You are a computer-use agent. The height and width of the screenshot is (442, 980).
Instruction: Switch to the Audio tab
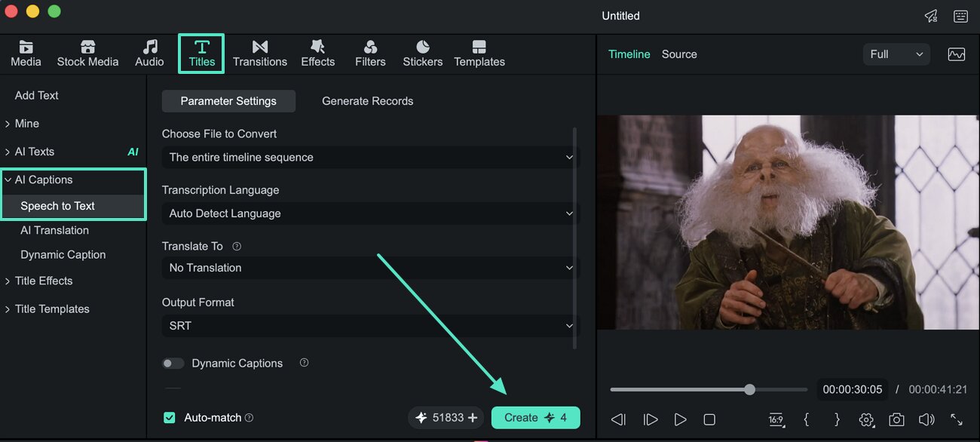pyautogui.click(x=149, y=54)
